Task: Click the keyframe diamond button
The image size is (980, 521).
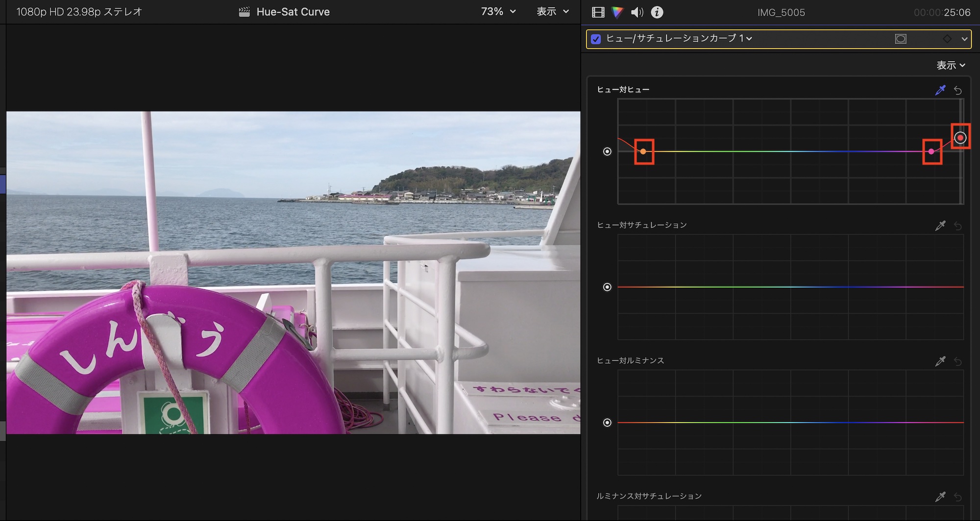Action: coord(947,39)
